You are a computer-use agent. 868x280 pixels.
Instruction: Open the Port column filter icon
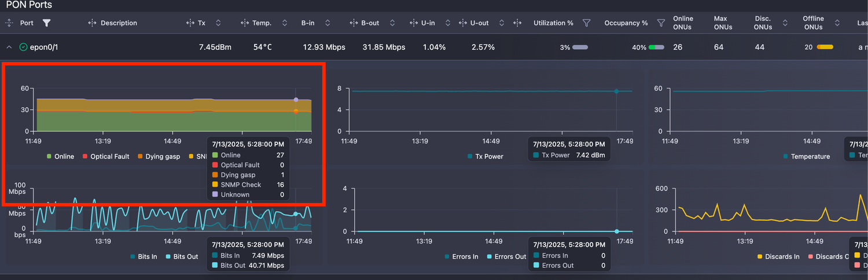(x=47, y=23)
